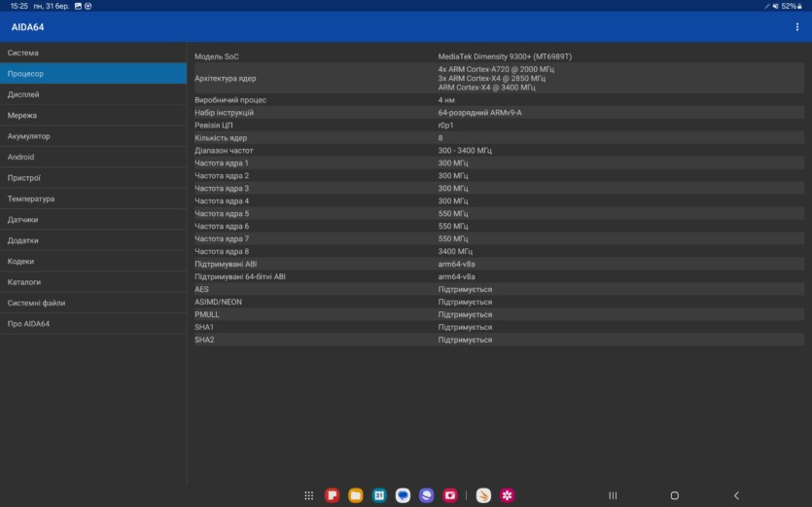Viewport: 812px width, 507px height.
Task: Tap the home navigation button
Action: point(674,495)
